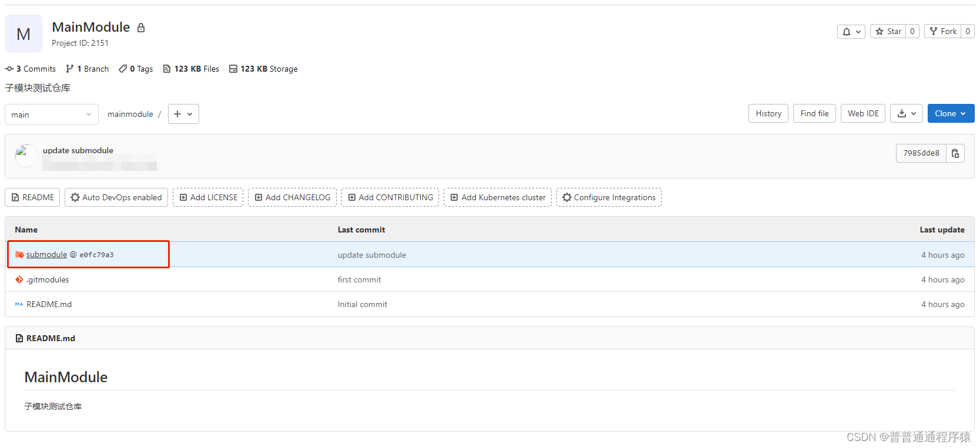
Task: Click the commit author avatar
Action: (26, 156)
